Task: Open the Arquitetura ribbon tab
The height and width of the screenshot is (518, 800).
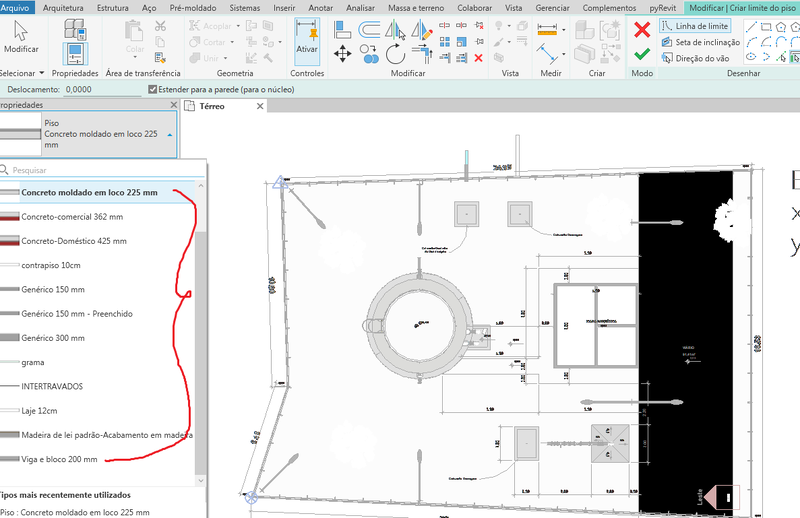Action: 64,7
